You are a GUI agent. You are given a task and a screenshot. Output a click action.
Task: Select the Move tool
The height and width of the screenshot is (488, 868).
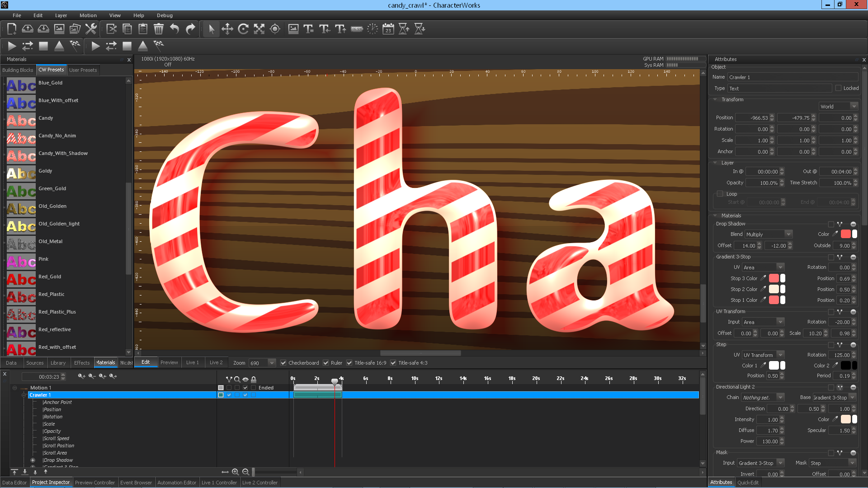click(227, 29)
